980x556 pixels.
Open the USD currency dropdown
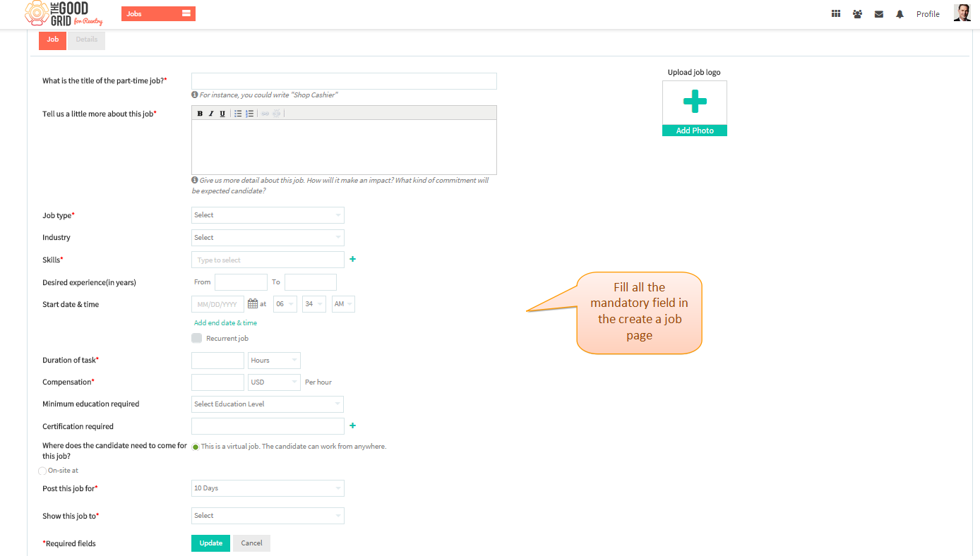[x=275, y=382]
